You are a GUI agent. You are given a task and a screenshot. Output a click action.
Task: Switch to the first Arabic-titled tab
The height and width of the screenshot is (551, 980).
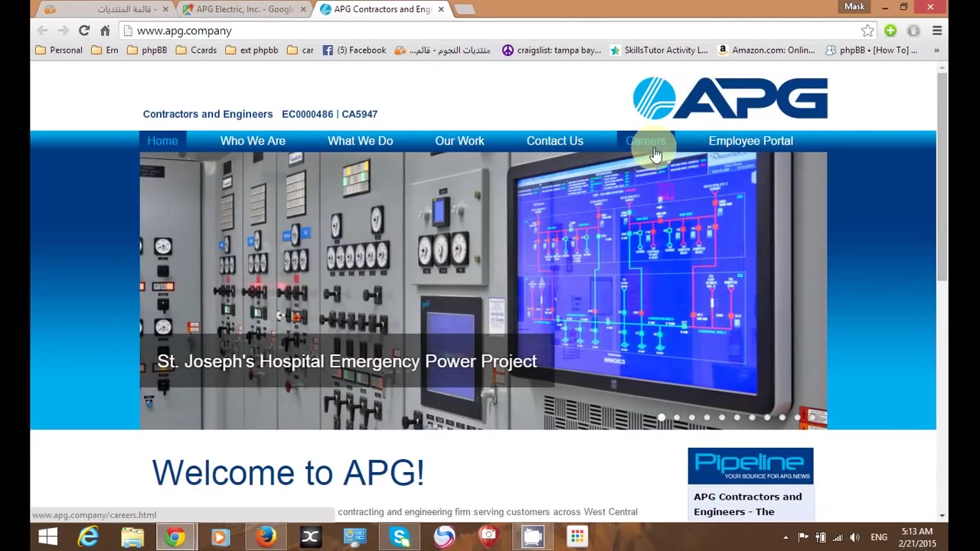[107, 9]
